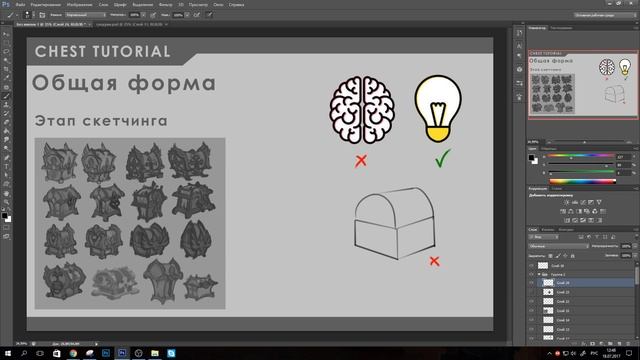Select the Hand tool

(x=6, y=193)
